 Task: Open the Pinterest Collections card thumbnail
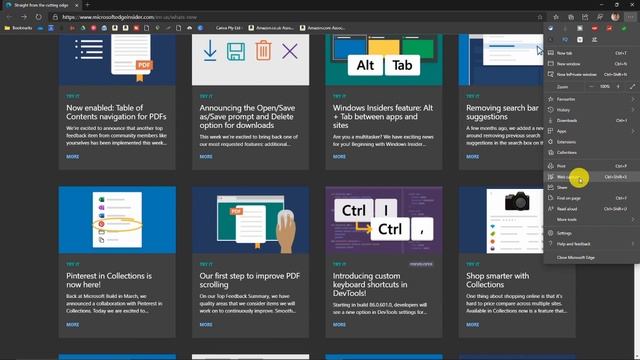(117, 220)
